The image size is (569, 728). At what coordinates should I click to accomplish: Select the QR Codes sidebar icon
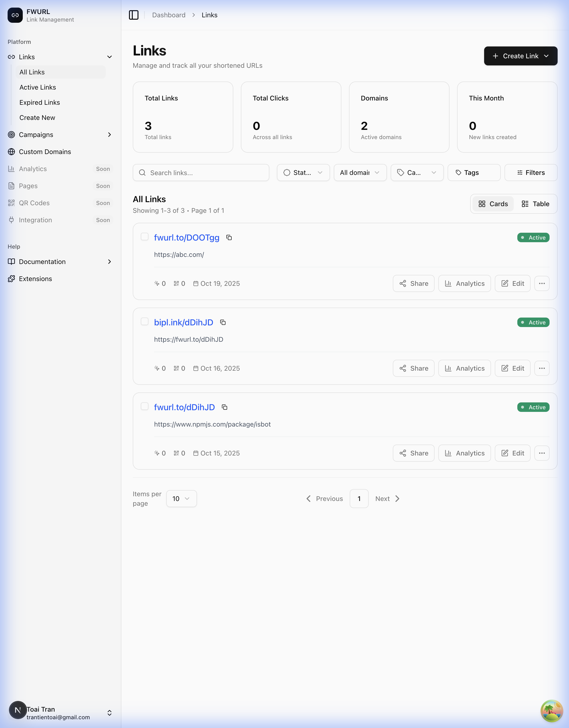11,203
